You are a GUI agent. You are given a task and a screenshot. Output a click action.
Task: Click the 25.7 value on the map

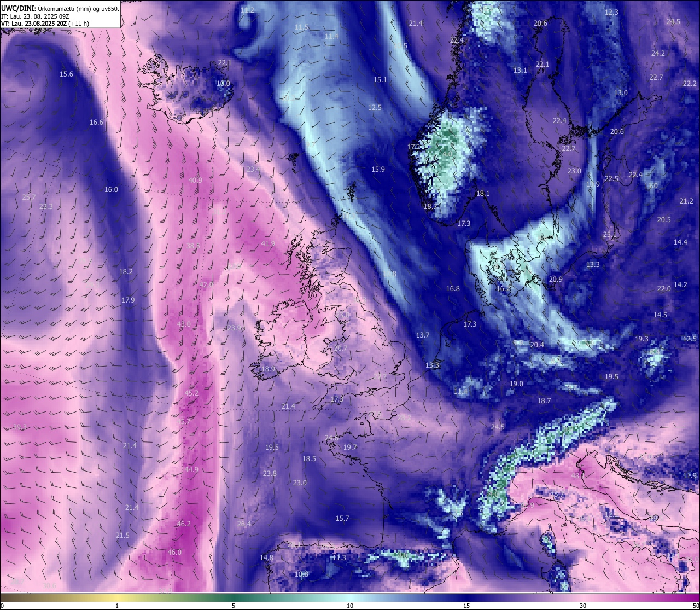click(x=29, y=197)
